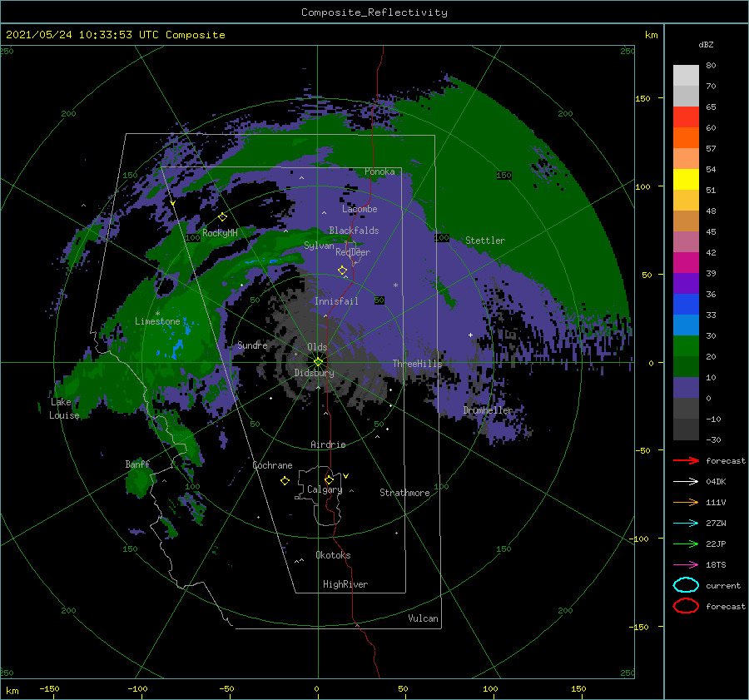Pick the slate purple swatch between 10 and 0

[686, 388]
